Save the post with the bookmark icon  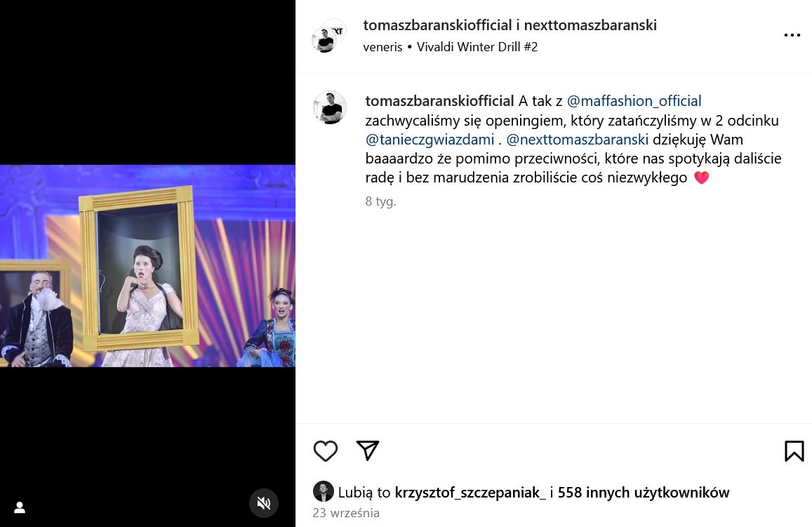(x=794, y=451)
